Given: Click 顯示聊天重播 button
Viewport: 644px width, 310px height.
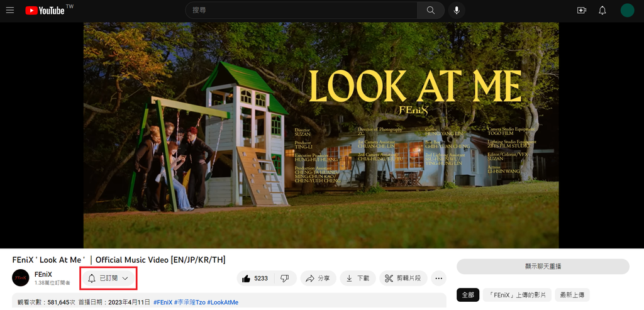Looking at the screenshot, I should [x=543, y=267].
